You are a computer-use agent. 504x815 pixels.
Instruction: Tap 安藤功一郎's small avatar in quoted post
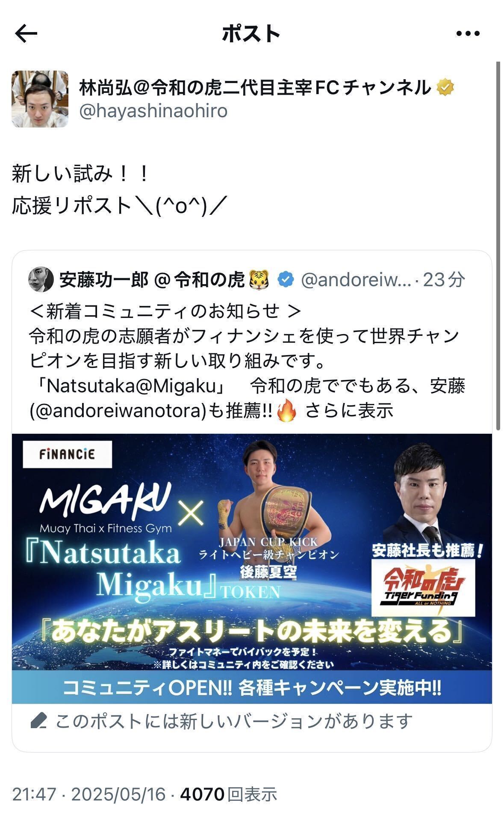(x=41, y=279)
